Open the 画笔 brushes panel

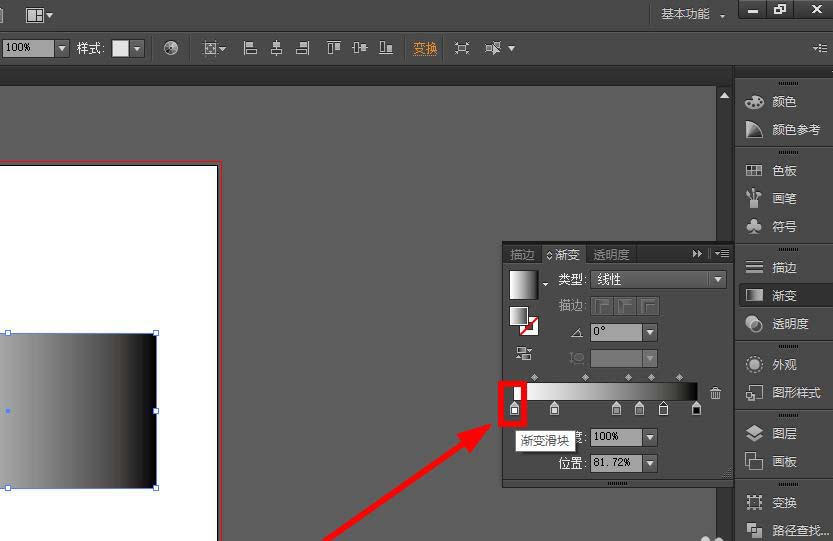(771, 198)
